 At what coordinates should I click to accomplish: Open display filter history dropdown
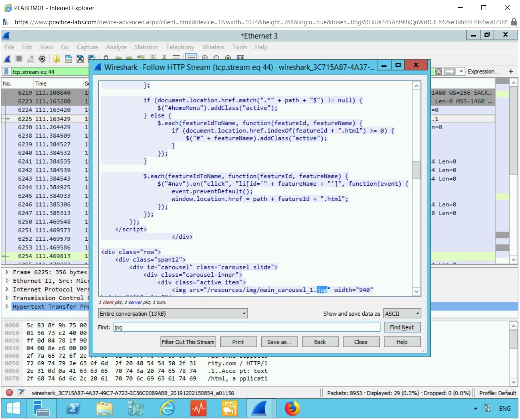tap(461, 72)
